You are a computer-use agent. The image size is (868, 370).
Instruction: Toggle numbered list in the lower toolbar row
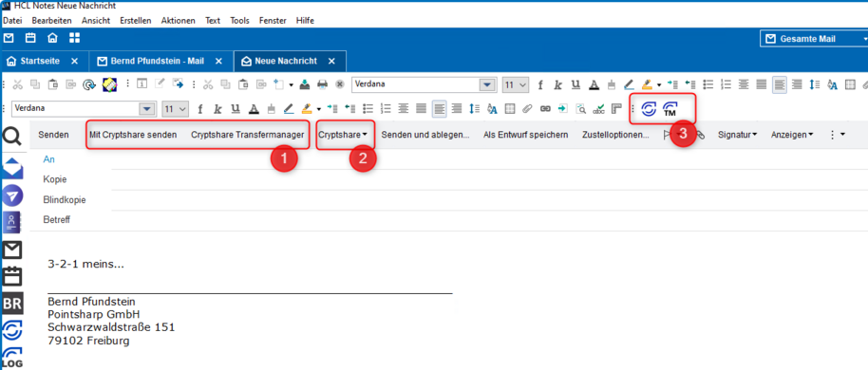387,108
